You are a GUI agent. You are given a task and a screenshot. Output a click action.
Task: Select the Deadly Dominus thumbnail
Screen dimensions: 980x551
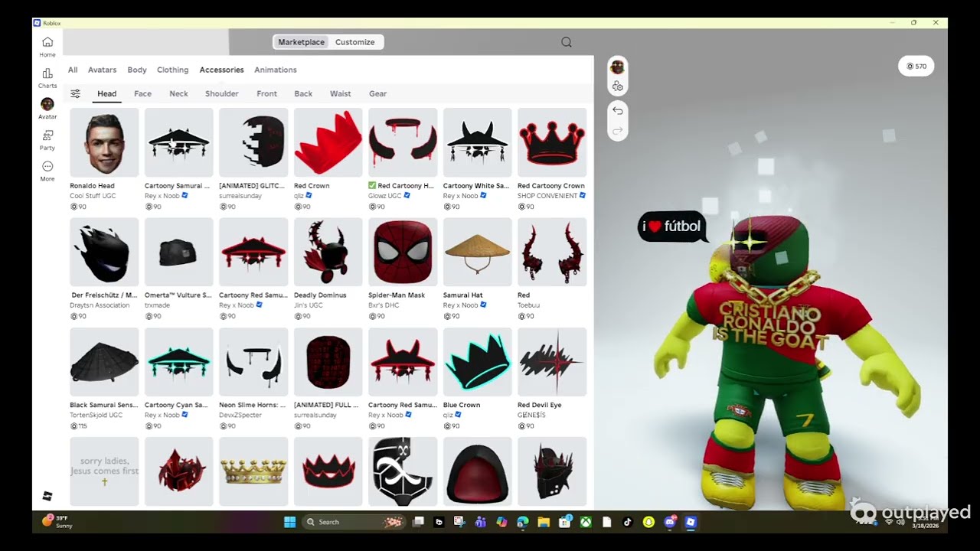[x=328, y=252]
